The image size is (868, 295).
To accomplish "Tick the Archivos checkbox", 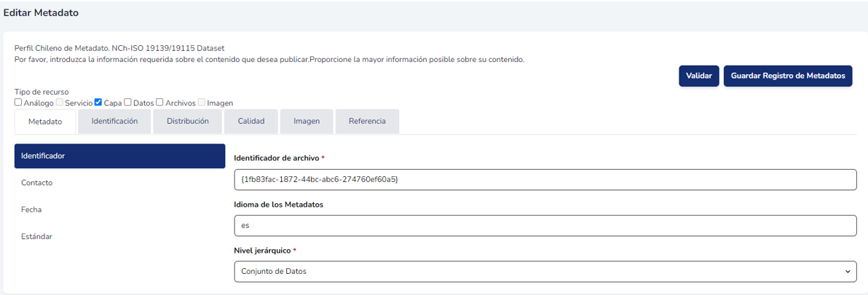I will click(x=160, y=103).
